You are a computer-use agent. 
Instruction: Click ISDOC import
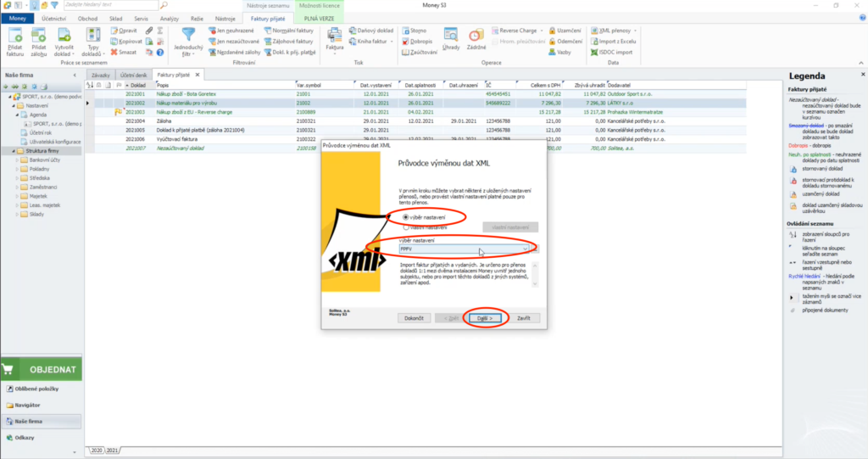(x=611, y=52)
